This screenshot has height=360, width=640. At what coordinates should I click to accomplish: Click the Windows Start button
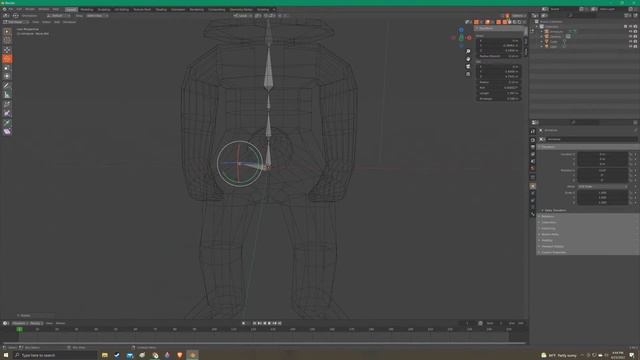coord(6,355)
